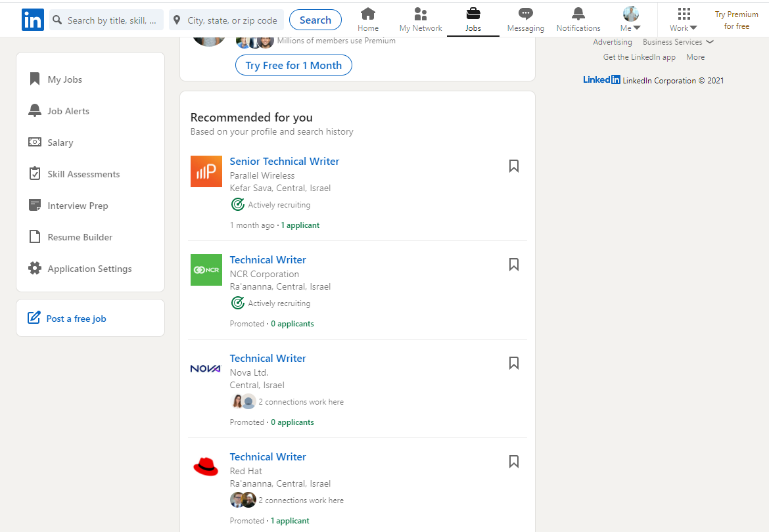The width and height of the screenshot is (769, 532).
Task: Open the More menu in the footer
Action: point(695,56)
